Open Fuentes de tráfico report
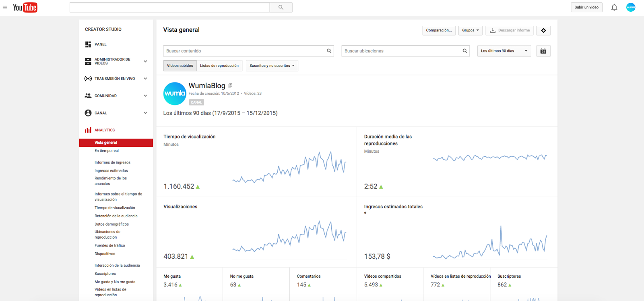The width and height of the screenshot is (644, 301). (110, 246)
